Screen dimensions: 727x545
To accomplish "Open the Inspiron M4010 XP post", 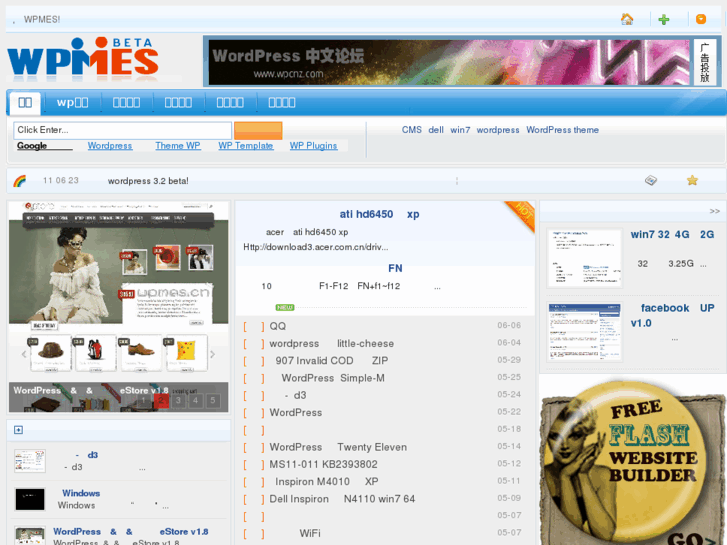I will coord(326,481).
